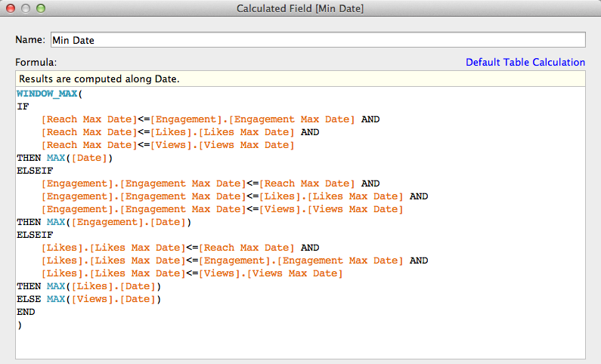Click the final closing parenthesis in formula

(x=19, y=325)
